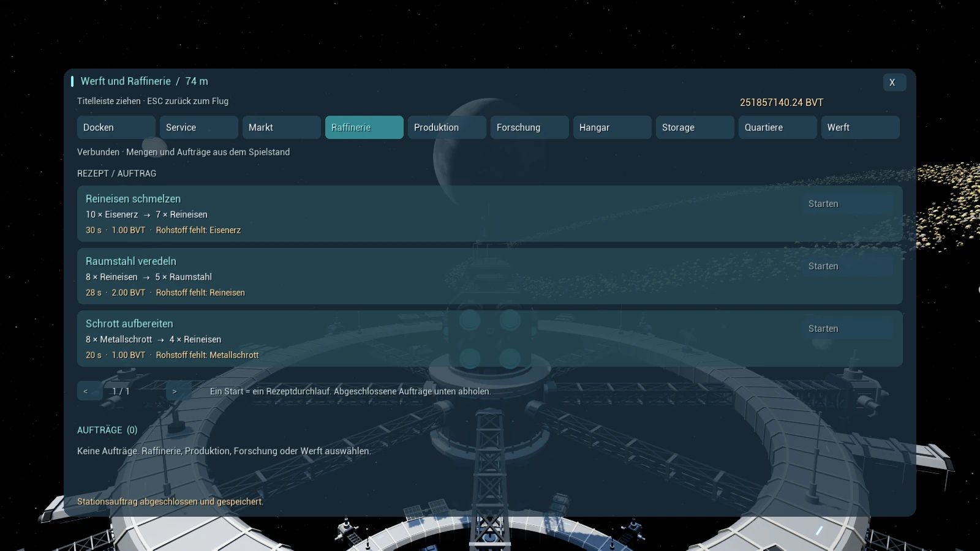Click the '8 × Reineisen → 5 × Raumstahl' line
Image resolution: width=980 pixels, height=551 pixels.
coord(149,277)
